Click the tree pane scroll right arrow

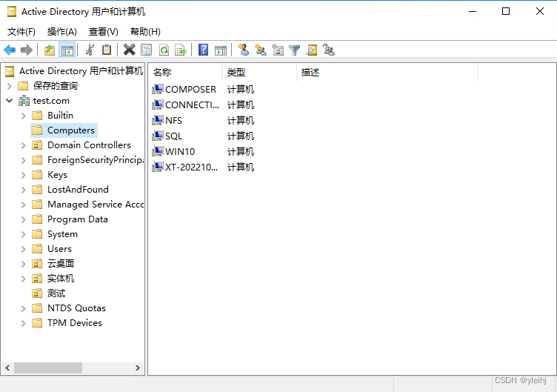tap(138, 368)
